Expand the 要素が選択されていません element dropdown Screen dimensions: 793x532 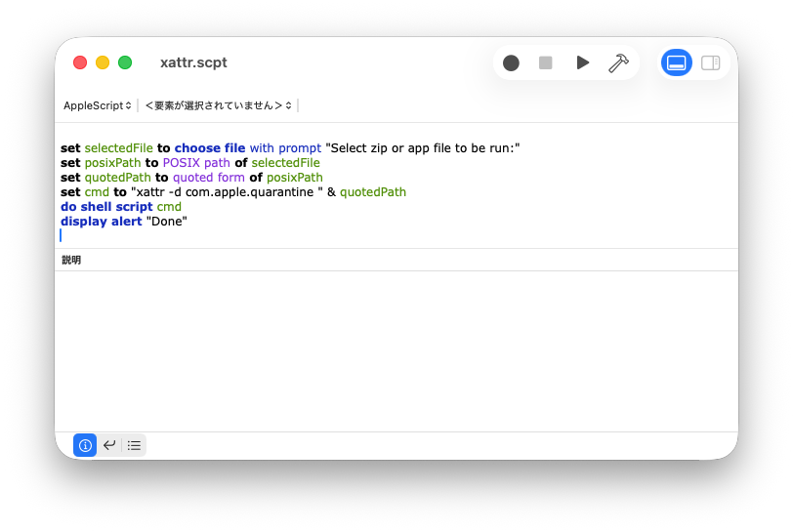tap(218, 105)
